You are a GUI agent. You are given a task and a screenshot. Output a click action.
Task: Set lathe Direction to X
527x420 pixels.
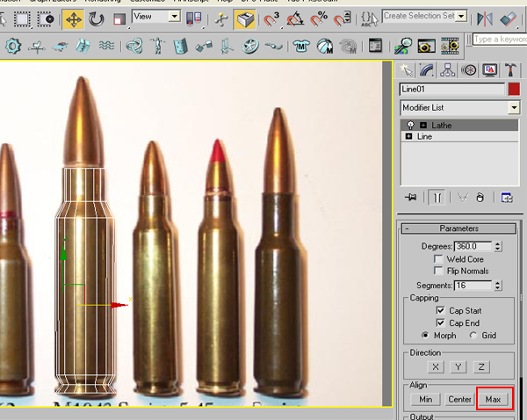436,367
